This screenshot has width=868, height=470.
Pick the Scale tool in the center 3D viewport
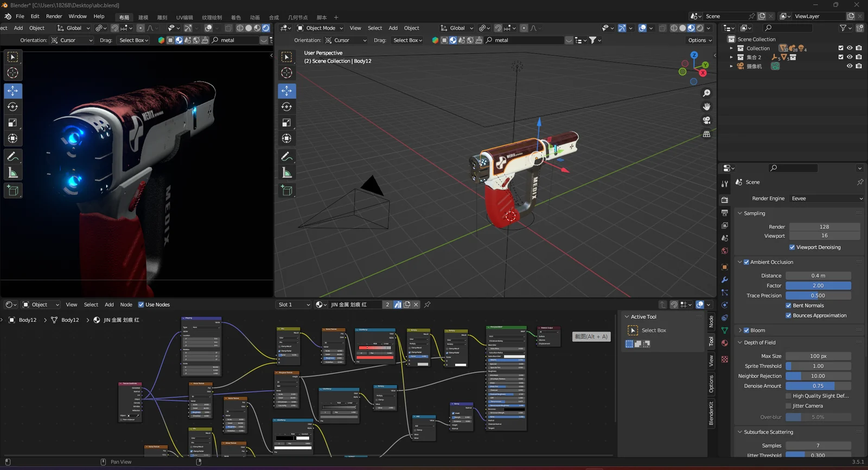287,123
